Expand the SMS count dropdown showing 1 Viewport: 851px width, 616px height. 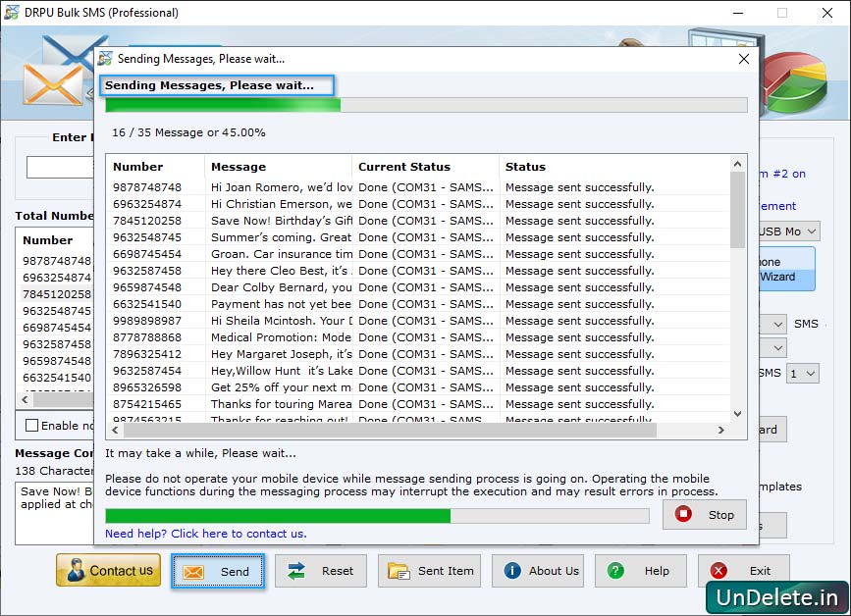click(803, 373)
